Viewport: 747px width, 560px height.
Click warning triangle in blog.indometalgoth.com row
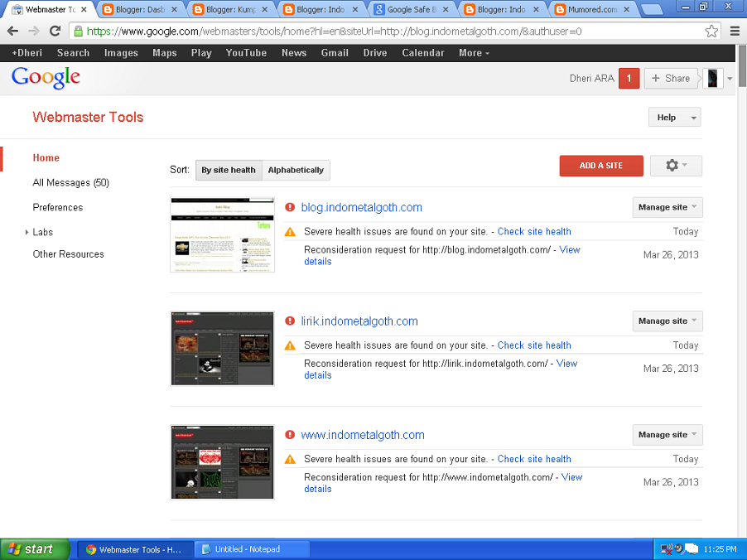click(290, 232)
